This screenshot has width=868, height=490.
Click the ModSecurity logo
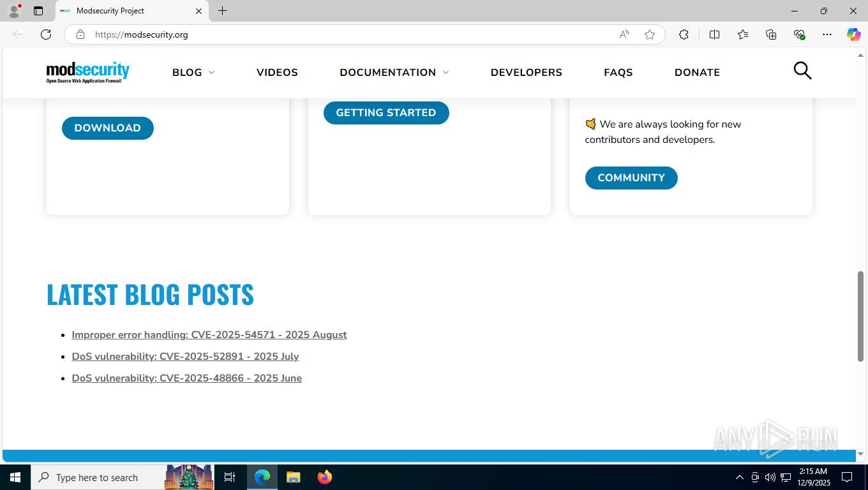tap(88, 73)
